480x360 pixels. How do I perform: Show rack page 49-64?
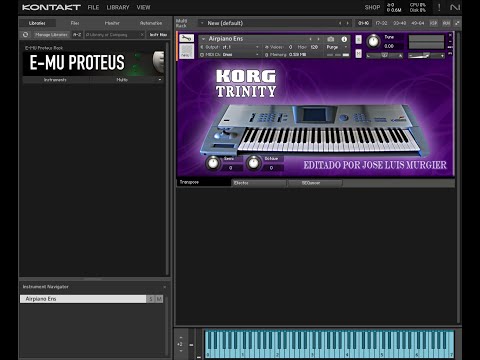[x=417, y=23]
